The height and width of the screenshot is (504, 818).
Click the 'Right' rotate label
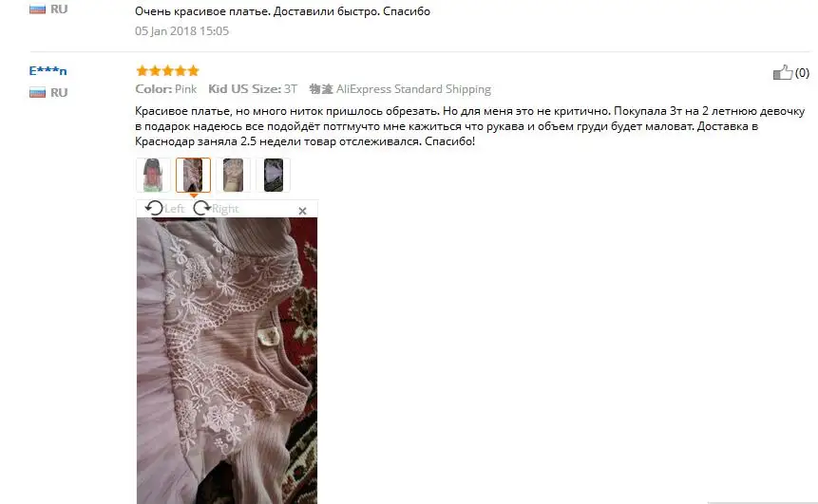[x=225, y=209]
